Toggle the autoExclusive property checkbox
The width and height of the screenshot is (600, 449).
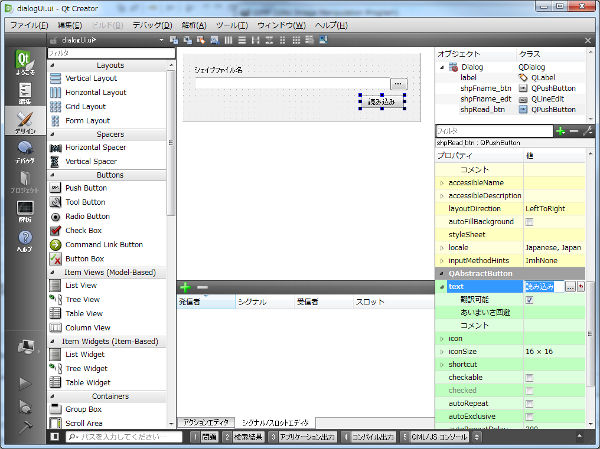click(529, 416)
